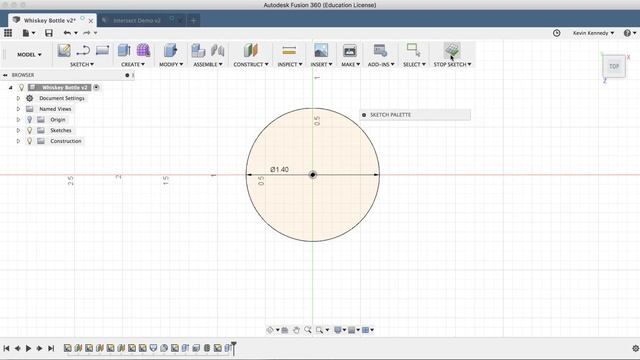
Task: Toggle the Browser panel pin dot
Action: 127,75
